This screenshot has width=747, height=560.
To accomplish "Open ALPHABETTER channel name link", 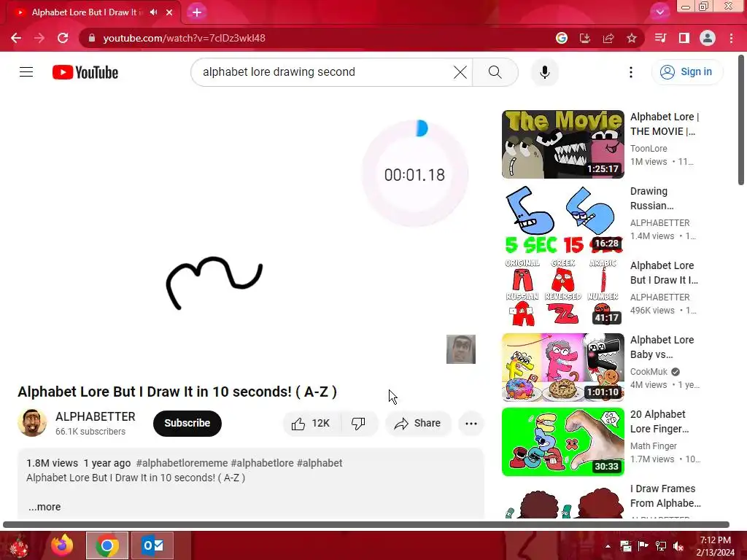I will click(x=96, y=416).
